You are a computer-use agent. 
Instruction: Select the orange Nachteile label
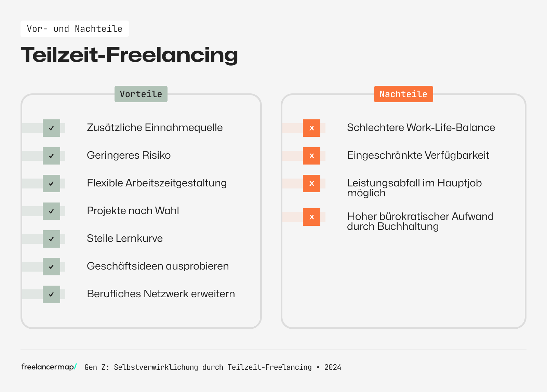pos(403,94)
